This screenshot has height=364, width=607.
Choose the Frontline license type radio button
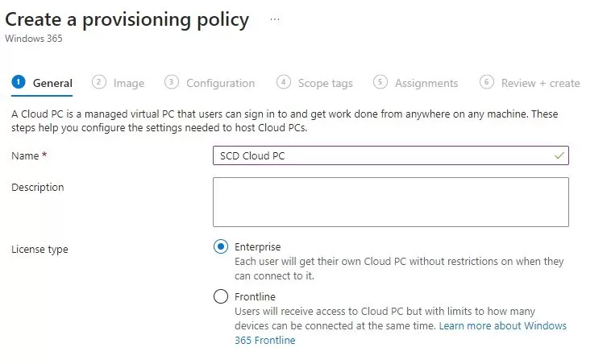click(x=221, y=296)
